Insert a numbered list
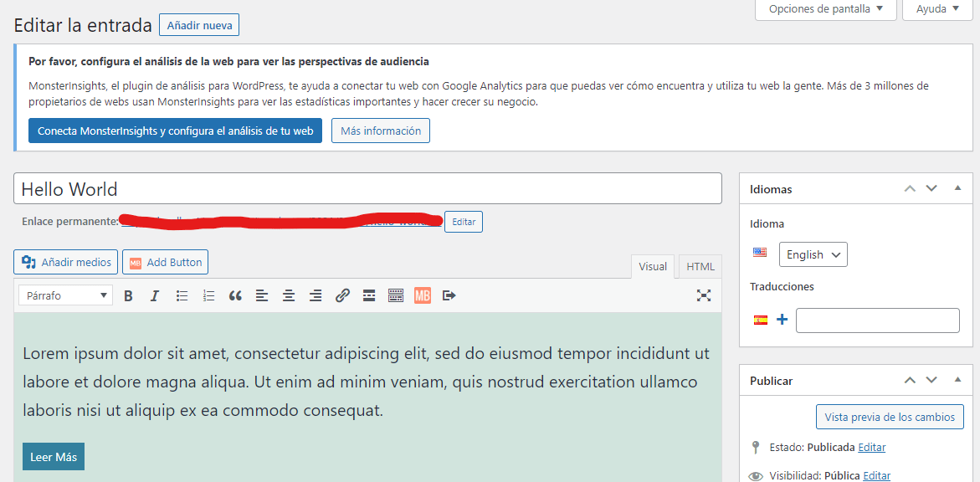The width and height of the screenshot is (980, 482). [x=208, y=295]
